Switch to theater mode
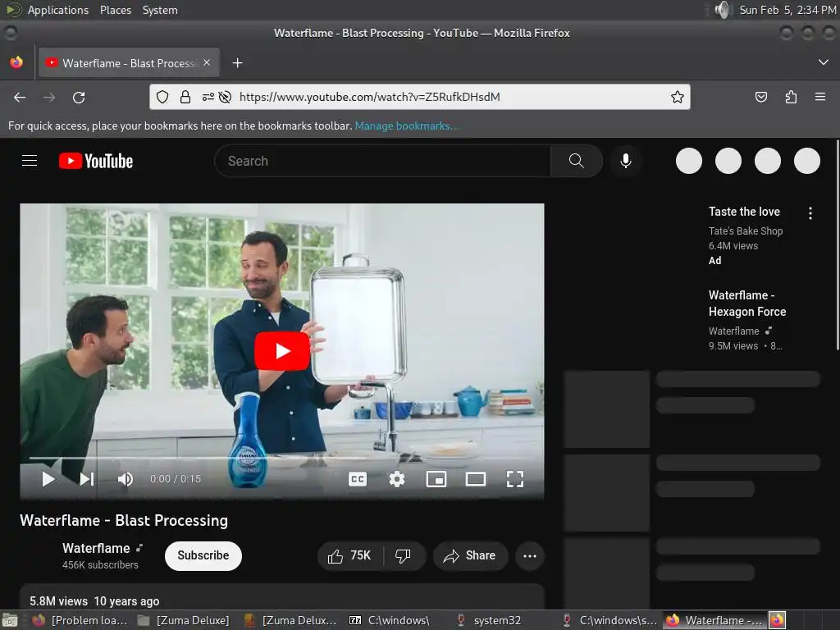Screen dimensions: 840x630 pyautogui.click(x=475, y=479)
